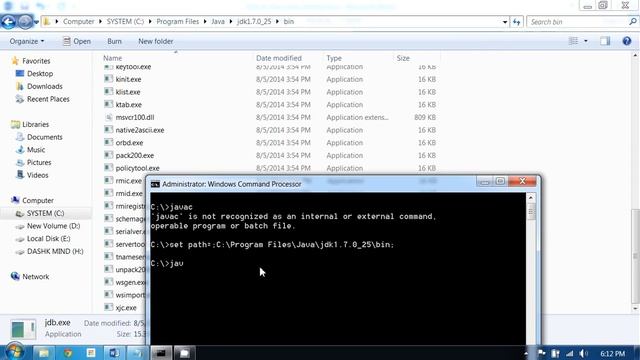This screenshot has height=360, width=640.
Task: Select xjc.exe in file list
Action: [x=126, y=307]
